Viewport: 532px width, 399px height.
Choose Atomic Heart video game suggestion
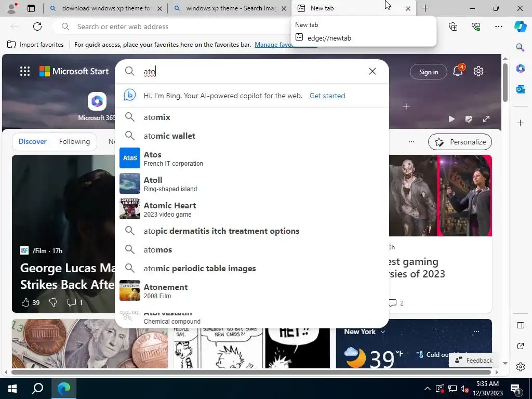pyautogui.click(x=252, y=209)
